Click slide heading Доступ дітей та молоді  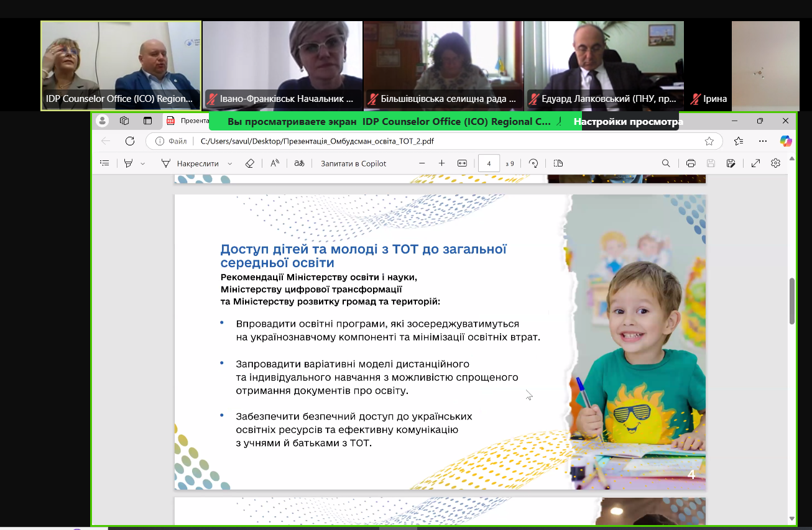364,256
